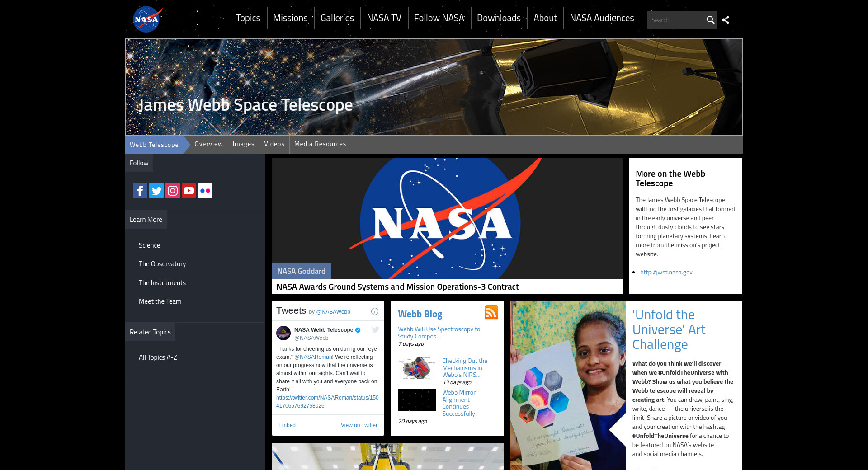Click View on Twitter link
The width and height of the screenshot is (868, 470).
(x=359, y=425)
